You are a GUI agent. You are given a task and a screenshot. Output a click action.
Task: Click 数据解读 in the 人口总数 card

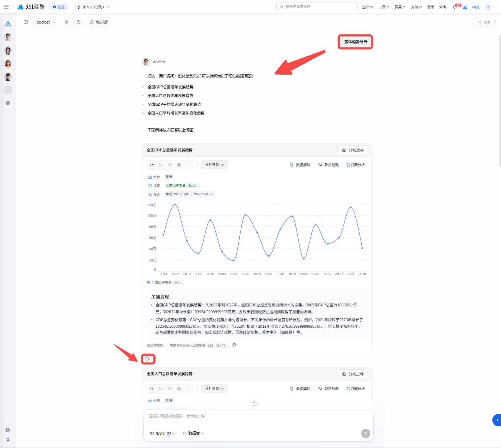point(300,389)
